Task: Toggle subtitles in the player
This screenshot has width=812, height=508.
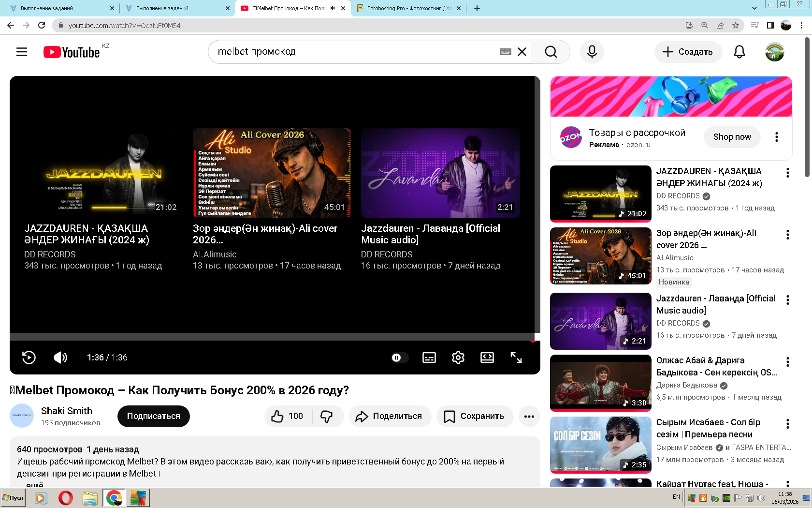Action: (x=429, y=358)
